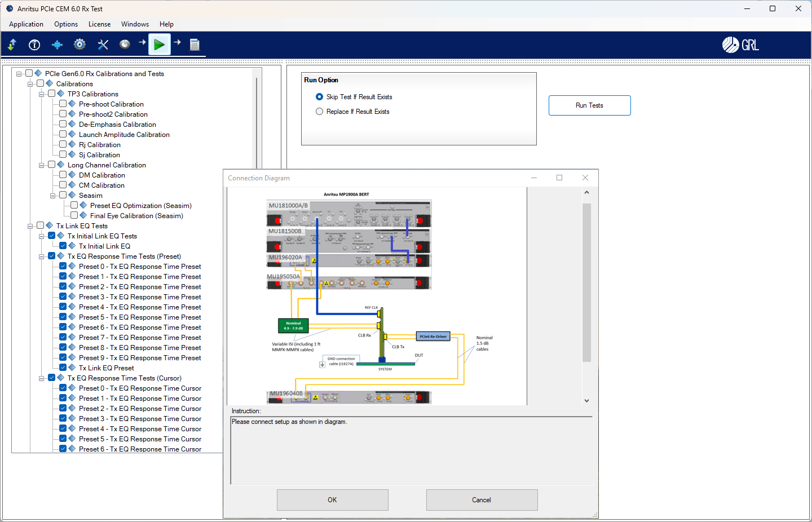Click OK in the Connection Diagram dialog
The height and width of the screenshot is (522, 812).
tap(332, 500)
